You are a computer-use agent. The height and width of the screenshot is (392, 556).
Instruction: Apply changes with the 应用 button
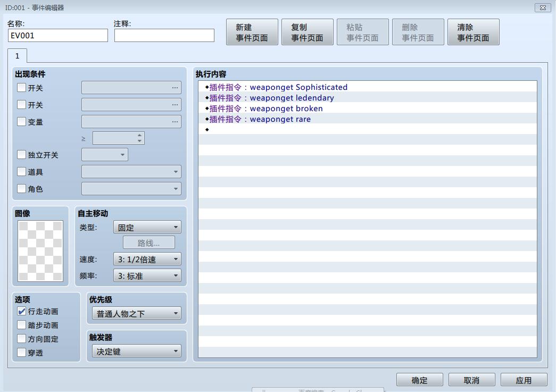click(x=524, y=380)
